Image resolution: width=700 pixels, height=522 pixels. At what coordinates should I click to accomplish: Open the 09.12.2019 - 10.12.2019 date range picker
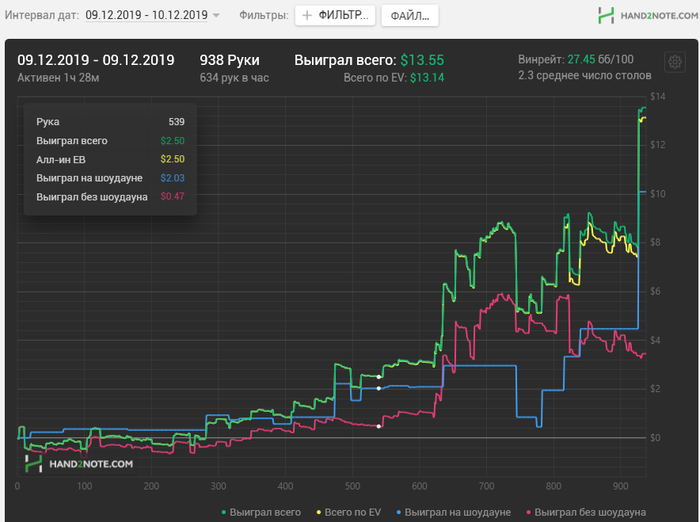pos(146,16)
